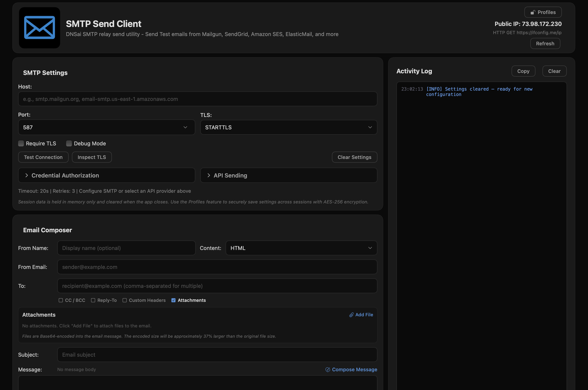The height and width of the screenshot is (390, 588).
Task: Click the Clear Settings button
Action: (354, 157)
